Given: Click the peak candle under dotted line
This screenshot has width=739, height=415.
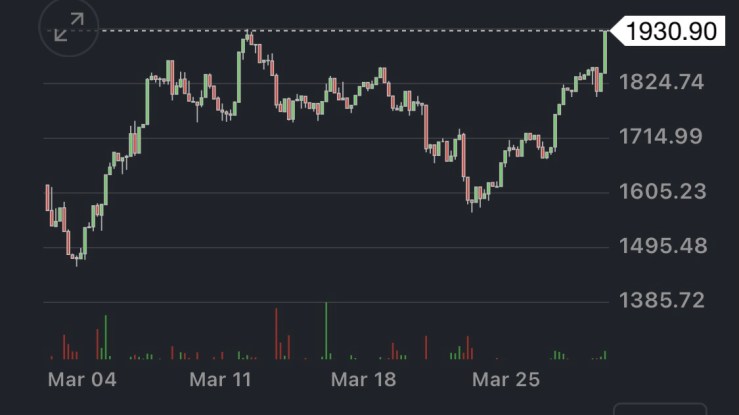Looking at the screenshot, I should (249, 40).
